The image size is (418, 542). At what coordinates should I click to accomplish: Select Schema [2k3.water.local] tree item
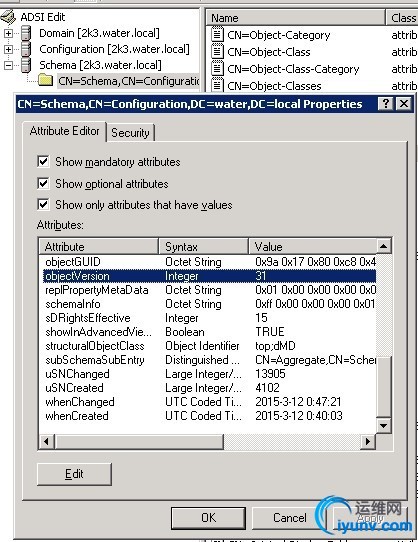click(100, 65)
